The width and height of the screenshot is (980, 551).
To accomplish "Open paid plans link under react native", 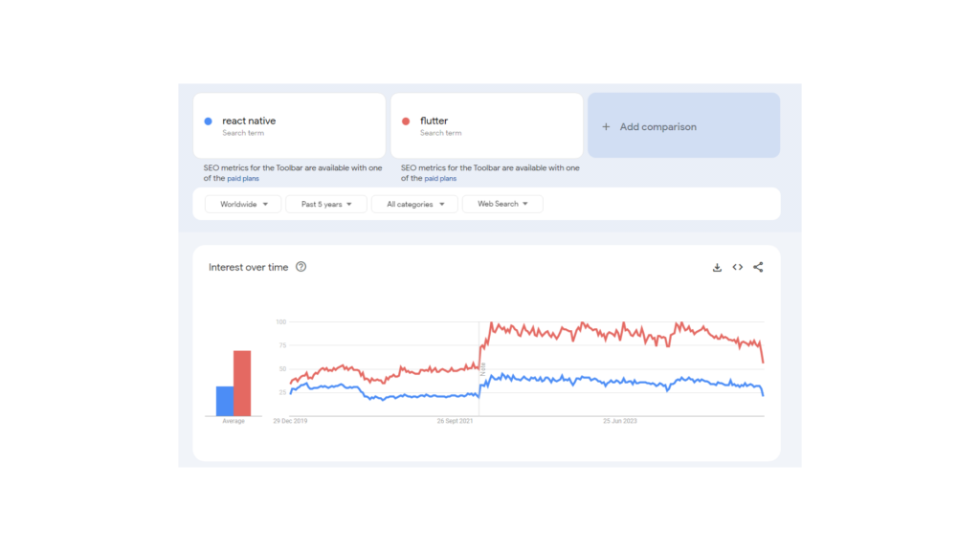I will point(242,179).
